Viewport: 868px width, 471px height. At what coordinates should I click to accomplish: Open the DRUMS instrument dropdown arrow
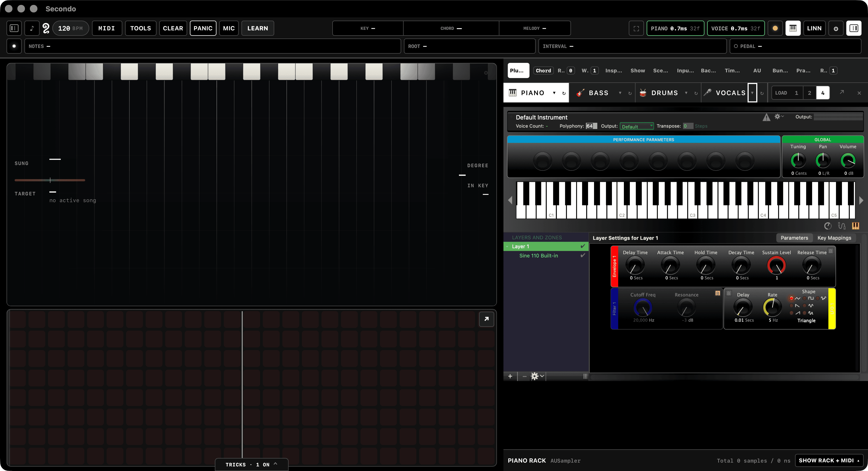click(x=686, y=93)
